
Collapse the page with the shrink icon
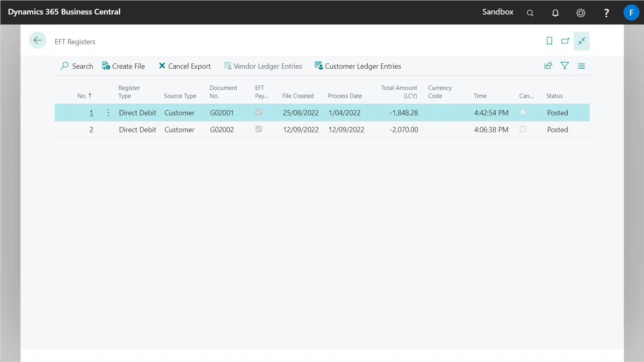[x=581, y=41]
